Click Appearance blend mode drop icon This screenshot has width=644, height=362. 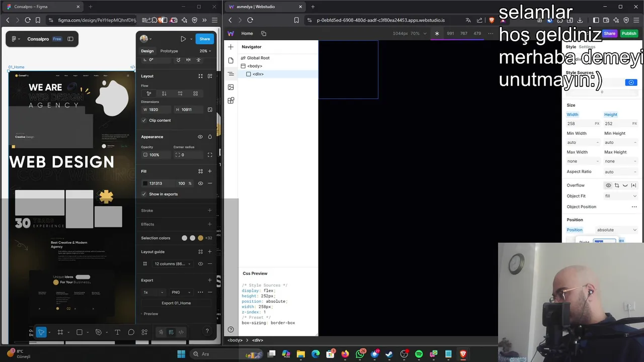click(x=210, y=137)
